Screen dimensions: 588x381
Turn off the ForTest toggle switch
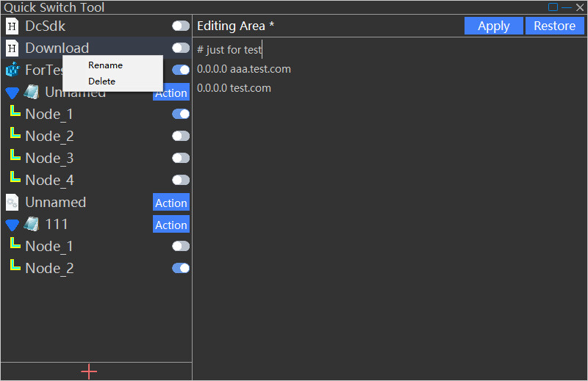(180, 70)
